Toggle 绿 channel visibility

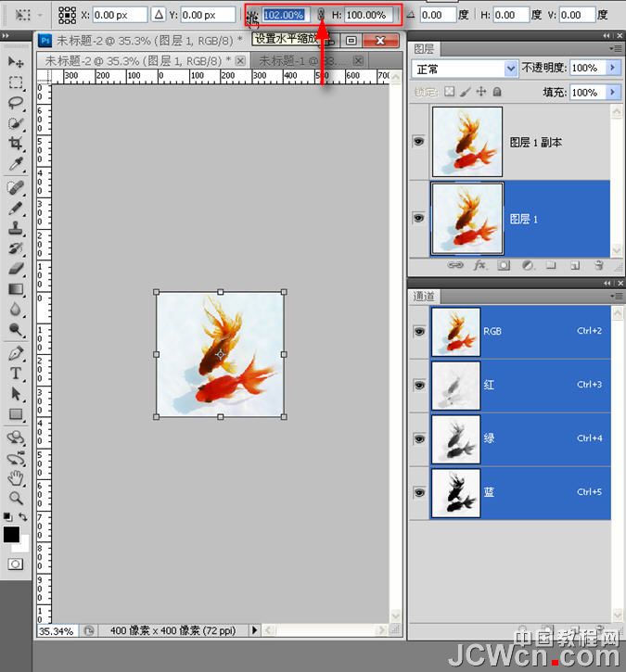point(419,438)
